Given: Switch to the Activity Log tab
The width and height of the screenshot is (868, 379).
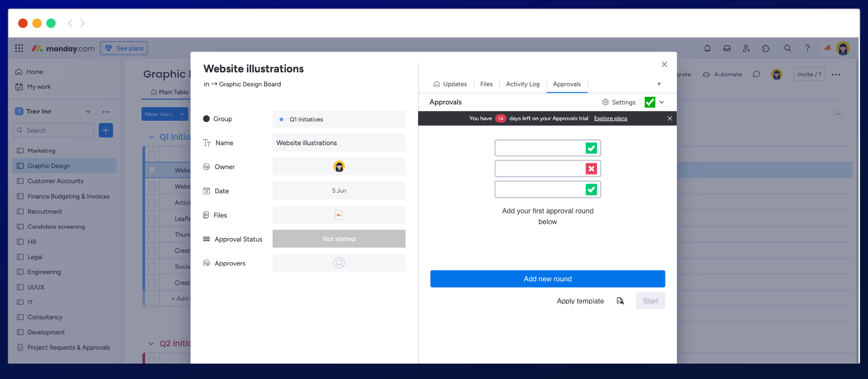Looking at the screenshot, I should [x=523, y=84].
